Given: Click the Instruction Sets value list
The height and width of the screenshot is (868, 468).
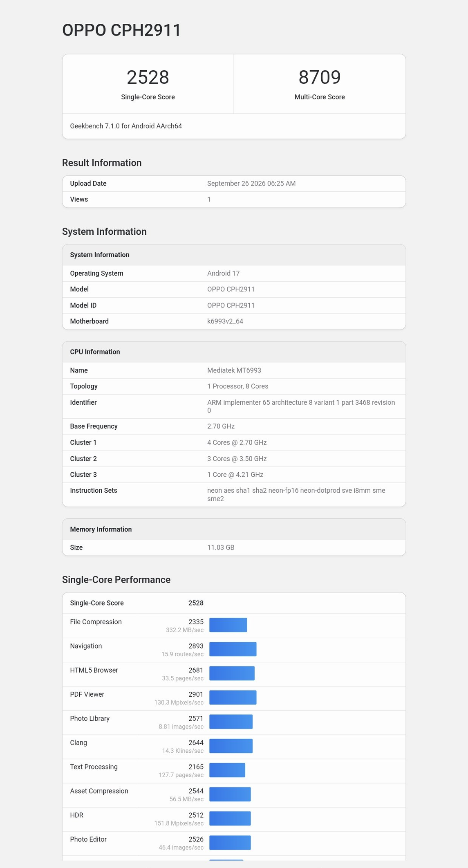Looking at the screenshot, I should click(x=296, y=495).
